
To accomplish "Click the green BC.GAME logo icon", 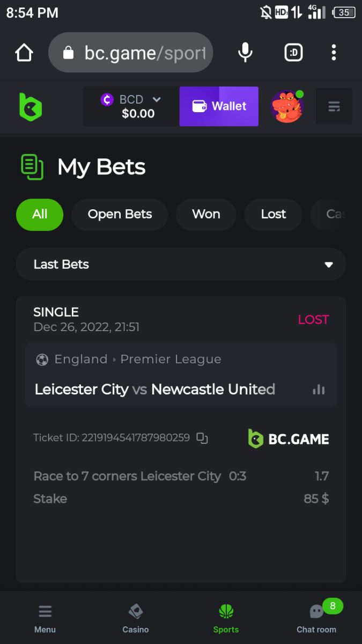I will 31,106.
